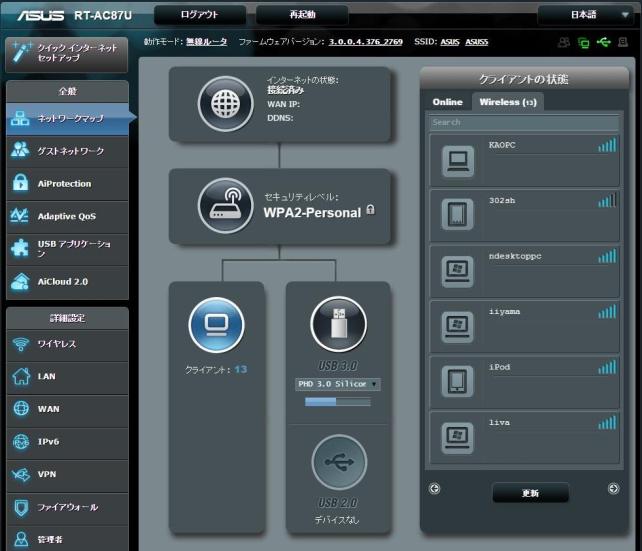Click the VPN icon in sidebar
Image resolution: width=642 pixels, height=551 pixels.
pos(21,474)
